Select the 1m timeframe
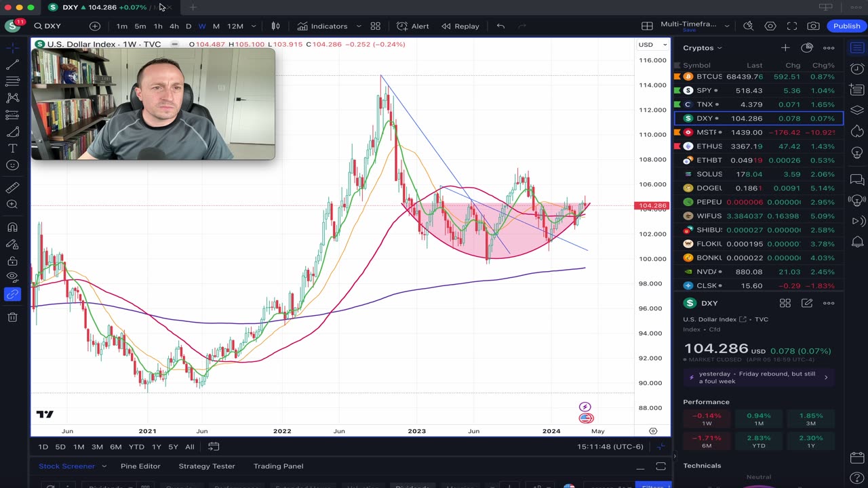The height and width of the screenshot is (488, 868). point(121,26)
